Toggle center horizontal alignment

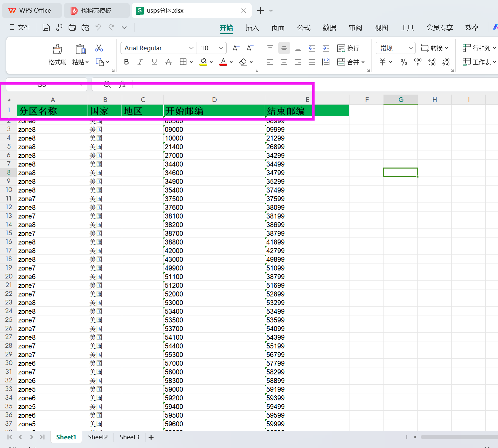pyautogui.click(x=284, y=62)
